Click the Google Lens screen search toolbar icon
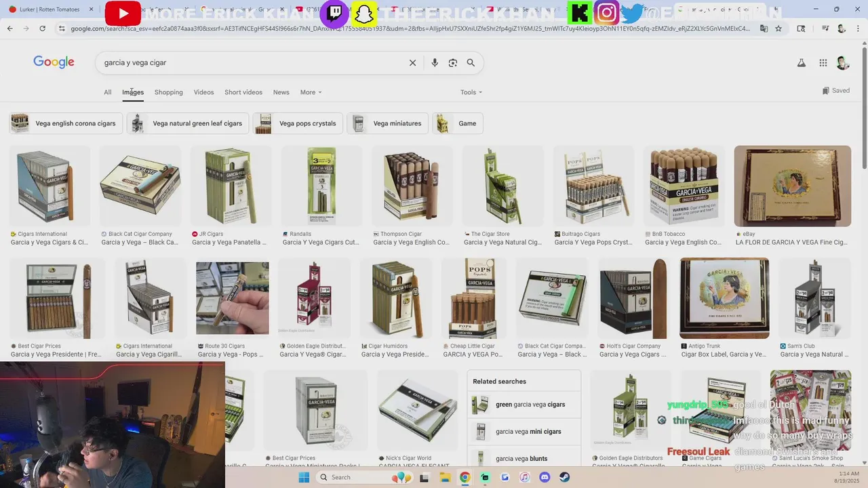The width and height of the screenshot is (868, 488). tap(801, 28)
